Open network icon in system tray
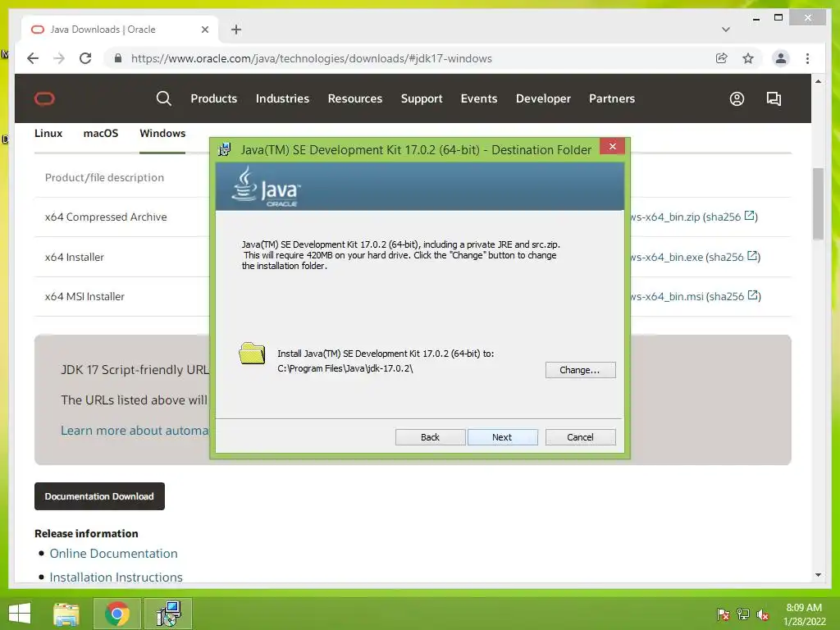Screen dimensions: 840x630 click(743, 614)
